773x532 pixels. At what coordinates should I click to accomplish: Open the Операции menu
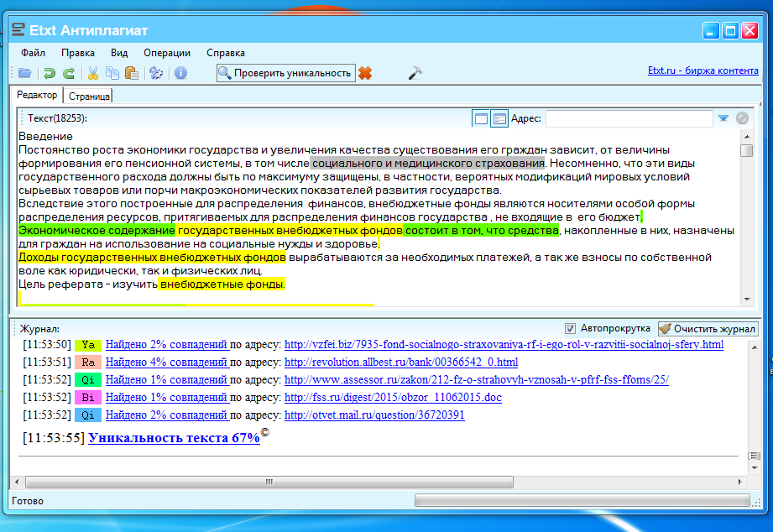pos(167,52)
